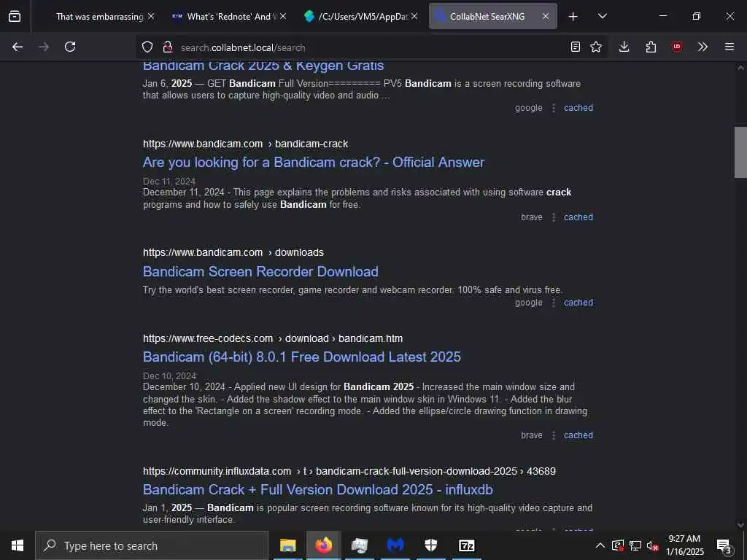
Task: Open Bandicam Screen Recorder Download result
Action: click(260, 271)
